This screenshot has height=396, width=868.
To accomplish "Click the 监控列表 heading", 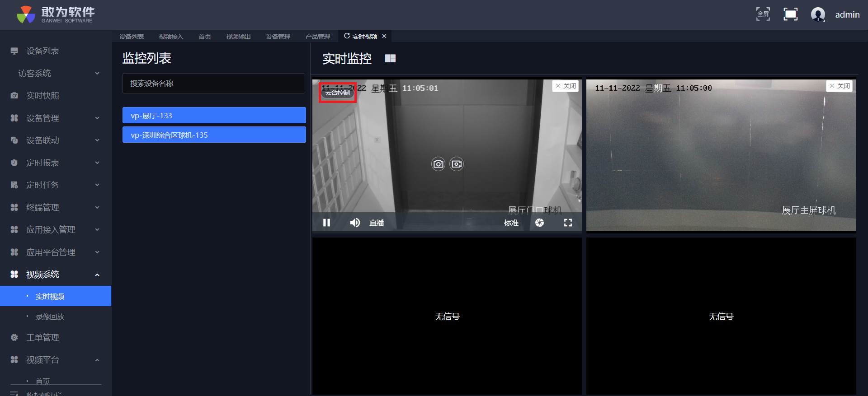I will click(147, 58).
